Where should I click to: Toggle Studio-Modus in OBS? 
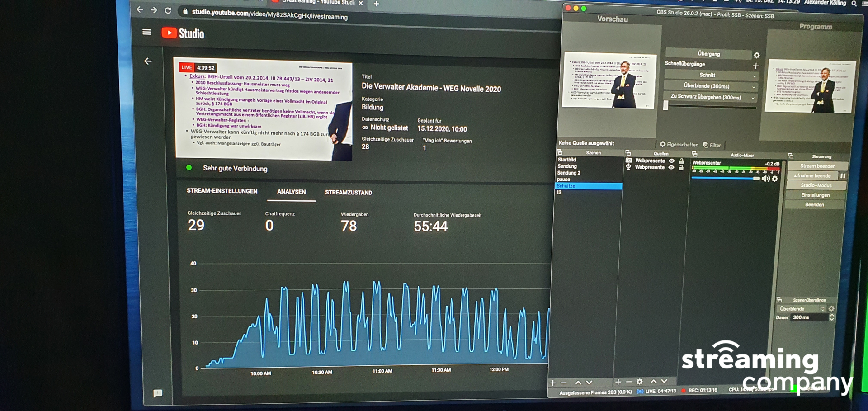click(x=816, y=185)
